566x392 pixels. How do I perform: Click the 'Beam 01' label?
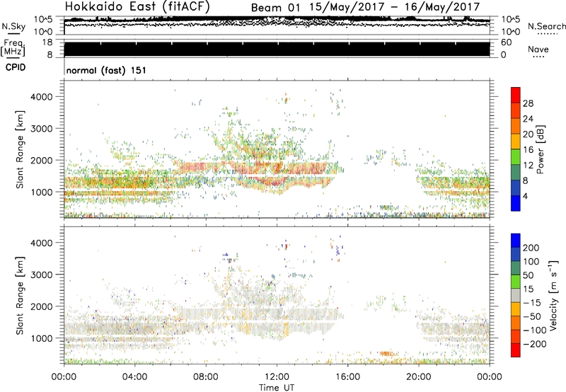point(275,8)
